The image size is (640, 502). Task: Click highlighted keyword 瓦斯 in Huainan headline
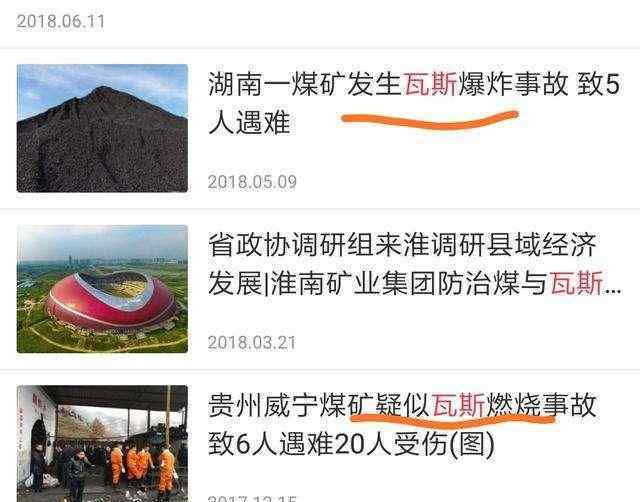[577, 283]
